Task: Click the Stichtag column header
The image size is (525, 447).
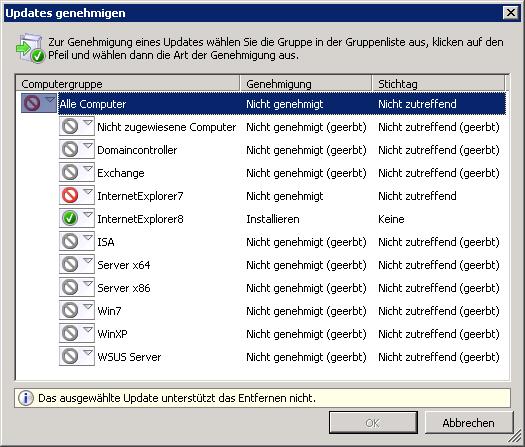Action: tap(438, 84)
